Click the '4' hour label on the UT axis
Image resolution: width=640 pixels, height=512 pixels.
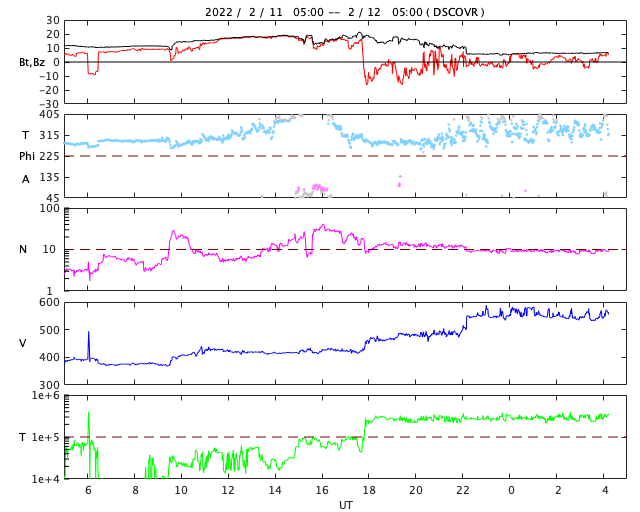coord(605,490)
